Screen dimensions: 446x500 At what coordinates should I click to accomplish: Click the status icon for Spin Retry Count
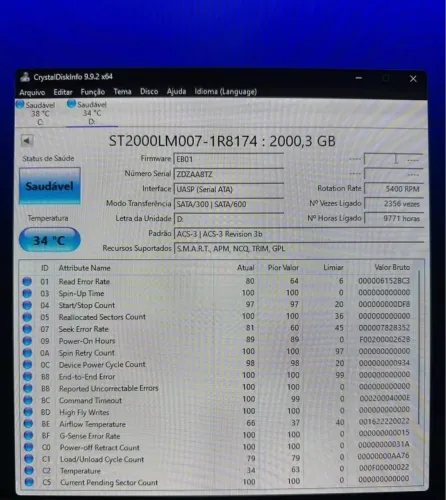point(27,353)
